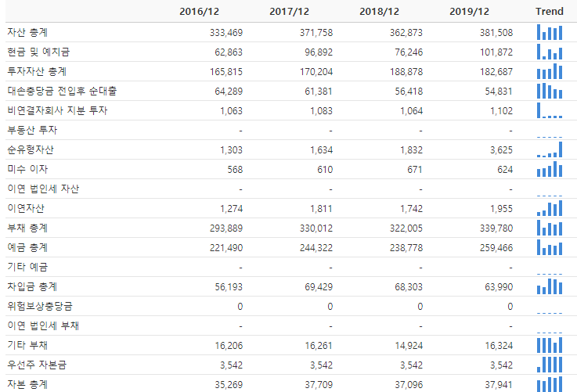This screenshot has width=577, height=392.
Task: Click the value 68,303 for 차입금 총계
Action: [409, 287]
